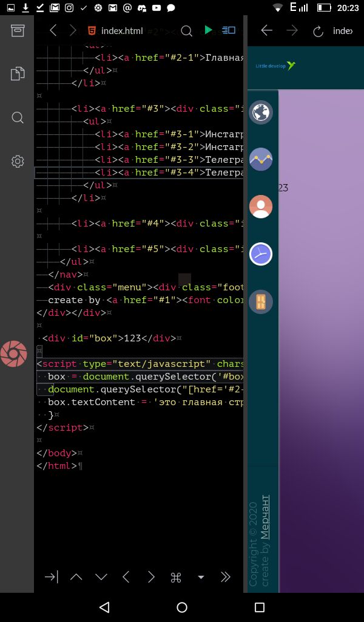364x622 pixels.
Task: Click the orange book icon in preview menu
Action: (x=261, y=302)
